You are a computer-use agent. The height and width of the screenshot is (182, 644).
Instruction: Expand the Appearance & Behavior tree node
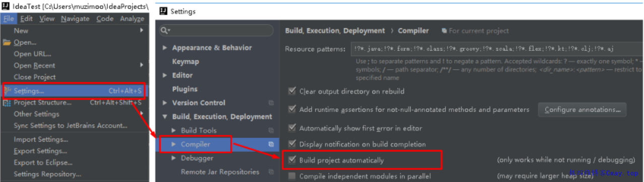[165, 48]
